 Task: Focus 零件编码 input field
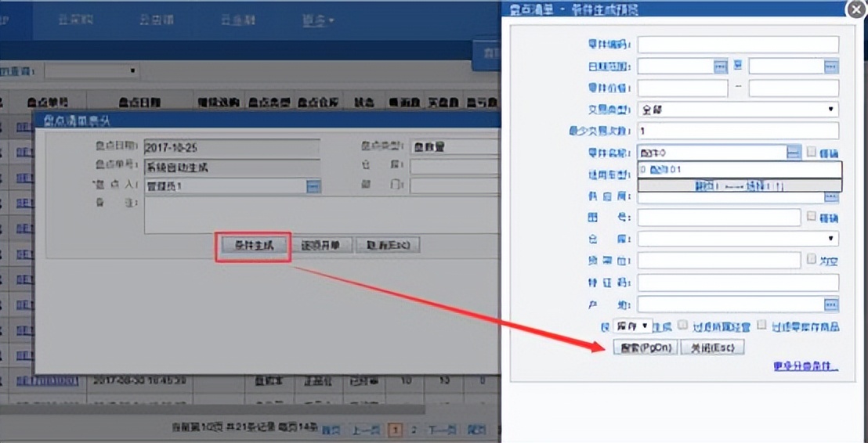point(738,45)
